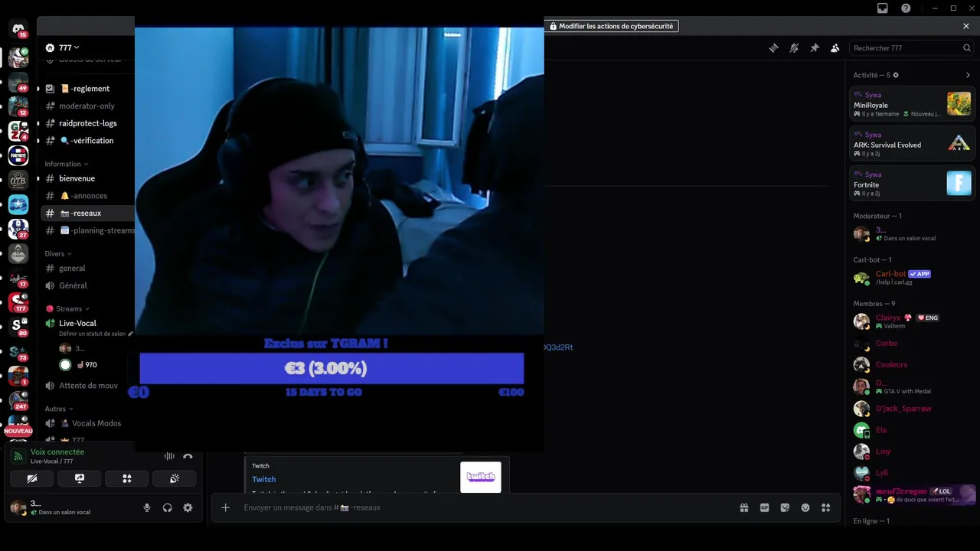Open the threads icon in channel header
Viewport: 980px width, 551px height.
pos(773,47)
